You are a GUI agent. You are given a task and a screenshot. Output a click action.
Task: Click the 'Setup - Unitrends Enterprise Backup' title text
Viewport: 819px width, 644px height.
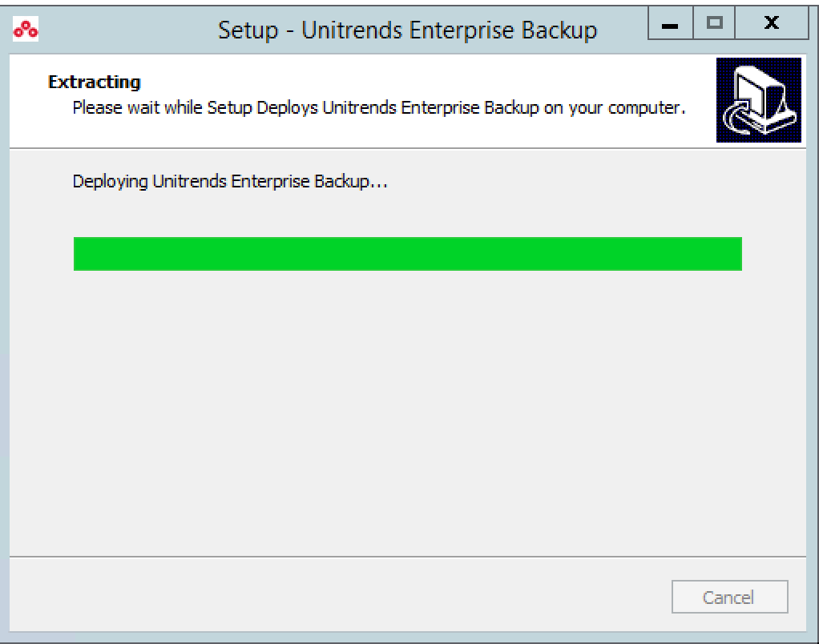tap(407, 30)
